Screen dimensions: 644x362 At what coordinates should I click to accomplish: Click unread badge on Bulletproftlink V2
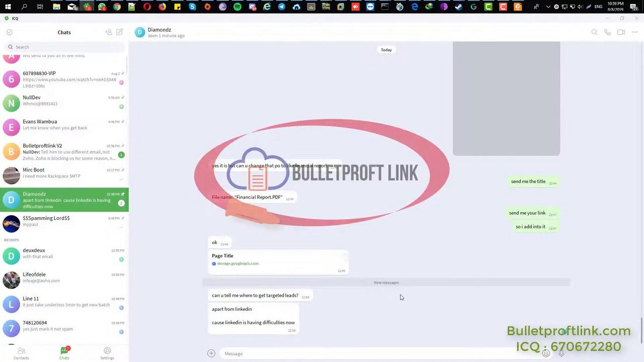[121, 155]
